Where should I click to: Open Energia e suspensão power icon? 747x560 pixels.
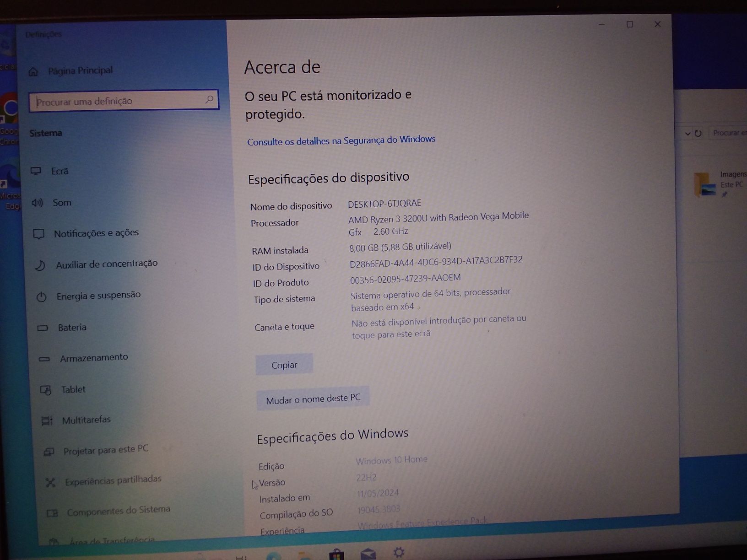pos(42,297)
